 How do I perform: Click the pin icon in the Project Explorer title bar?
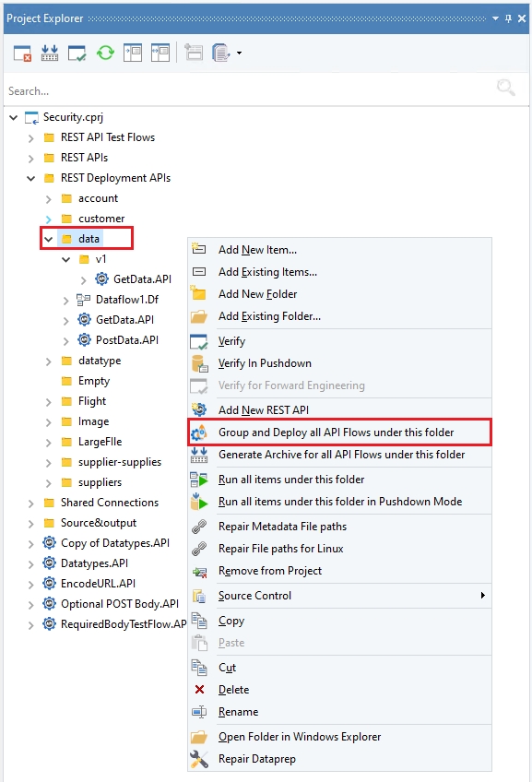[x=508, y=18]
